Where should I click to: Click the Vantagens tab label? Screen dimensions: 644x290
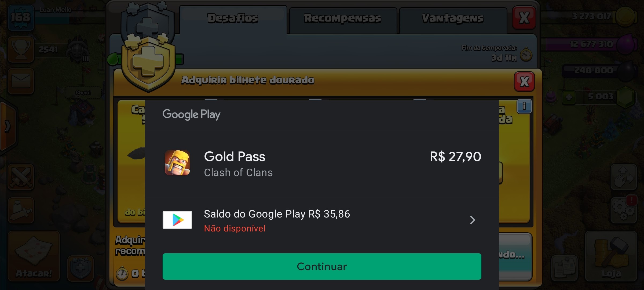click(452, 18)
